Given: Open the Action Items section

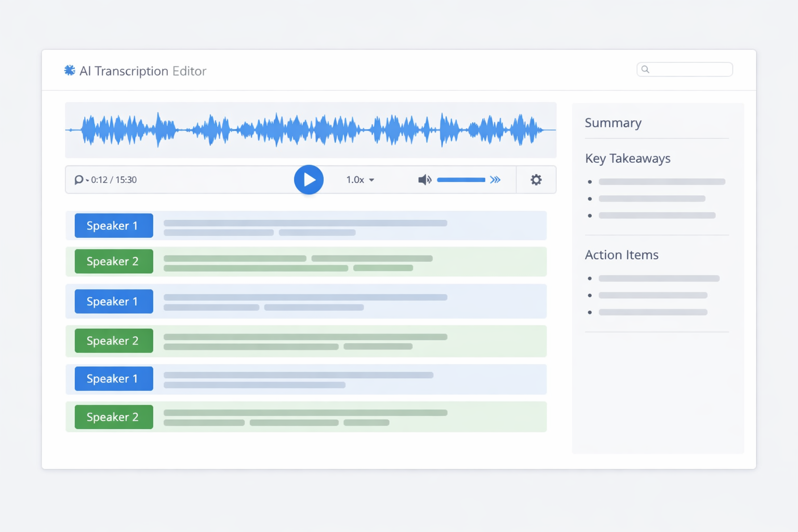Looking at the screenshot, I should coord(621,255).
